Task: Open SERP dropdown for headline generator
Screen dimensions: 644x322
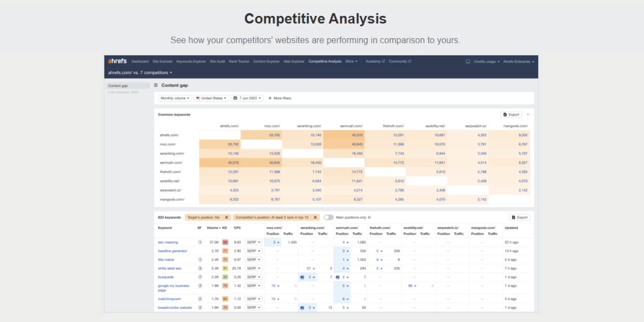Action: coord(254,251)
